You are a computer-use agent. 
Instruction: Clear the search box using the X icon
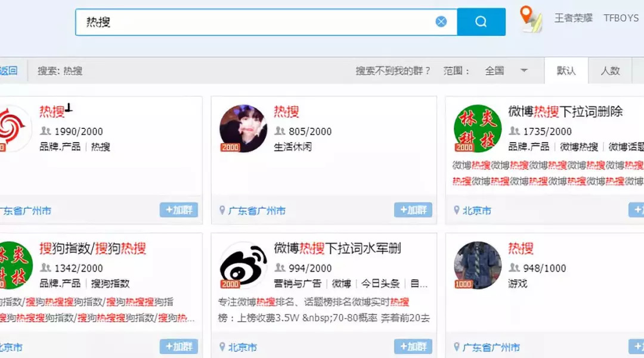(x=441, y=21)
